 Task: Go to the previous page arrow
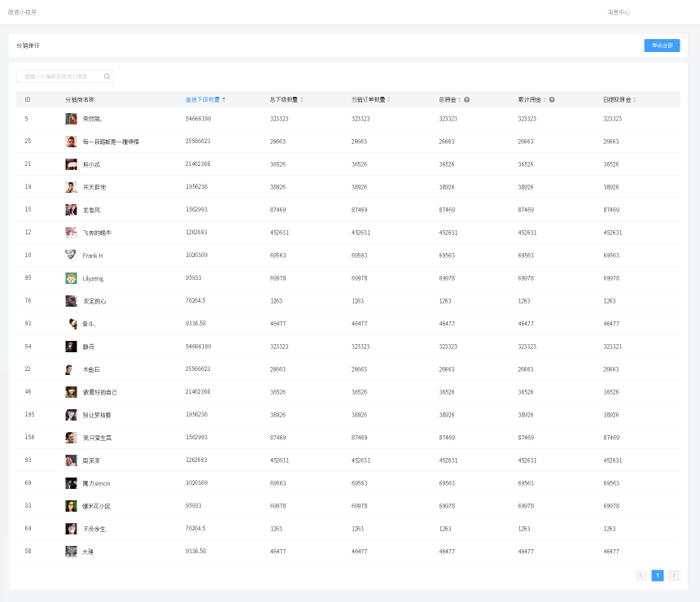[x=641, y=575]
